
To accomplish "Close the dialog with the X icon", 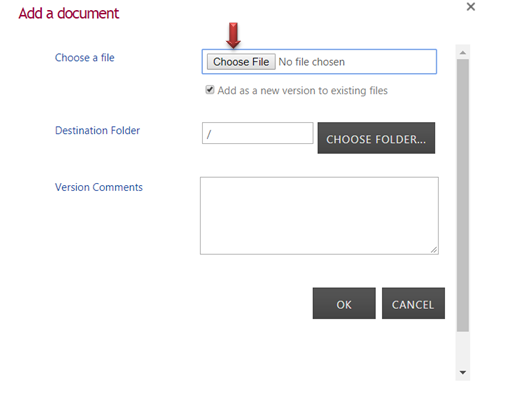I will (x=471, y=7).
